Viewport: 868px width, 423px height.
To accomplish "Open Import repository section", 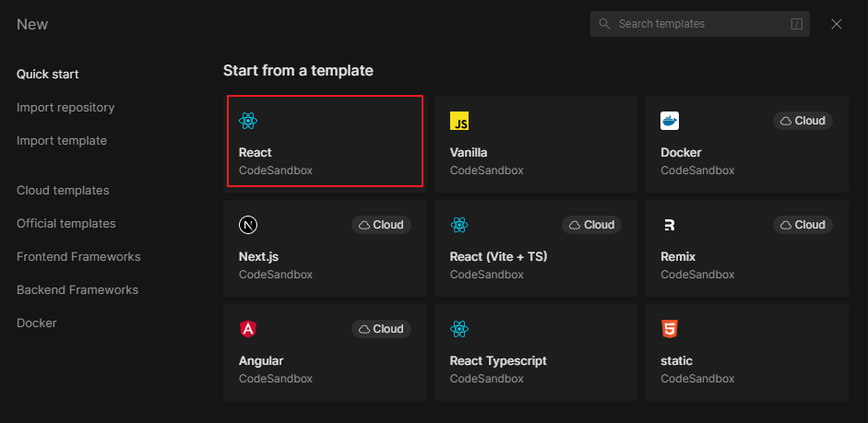I will coord(65,107).
